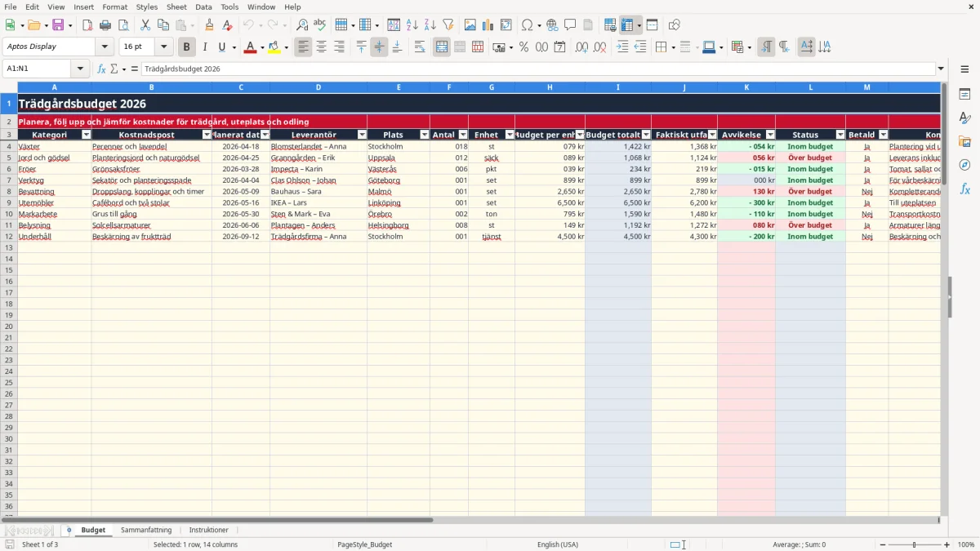Insert a chart

pyautogui.click(x=488, y=25)
